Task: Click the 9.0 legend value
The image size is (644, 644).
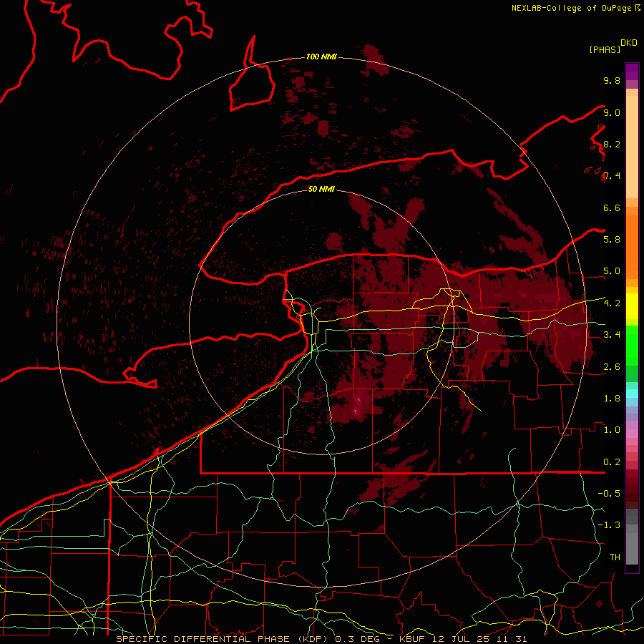Action: coord(612,112)
